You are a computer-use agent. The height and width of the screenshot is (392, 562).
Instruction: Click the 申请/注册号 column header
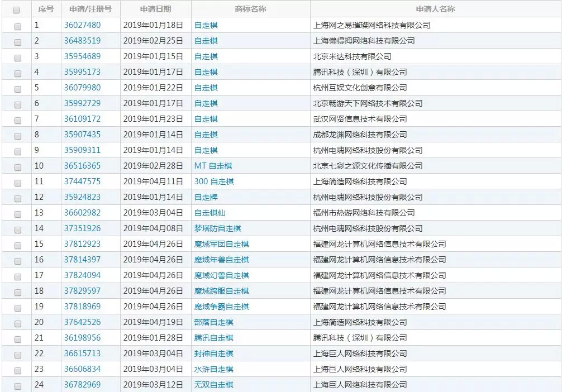[91, 9]
